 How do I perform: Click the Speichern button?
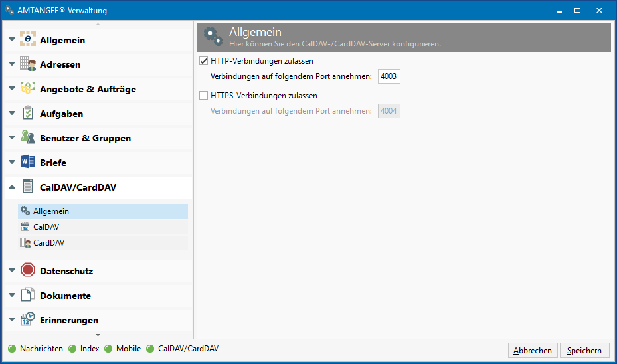click(584, 350)
